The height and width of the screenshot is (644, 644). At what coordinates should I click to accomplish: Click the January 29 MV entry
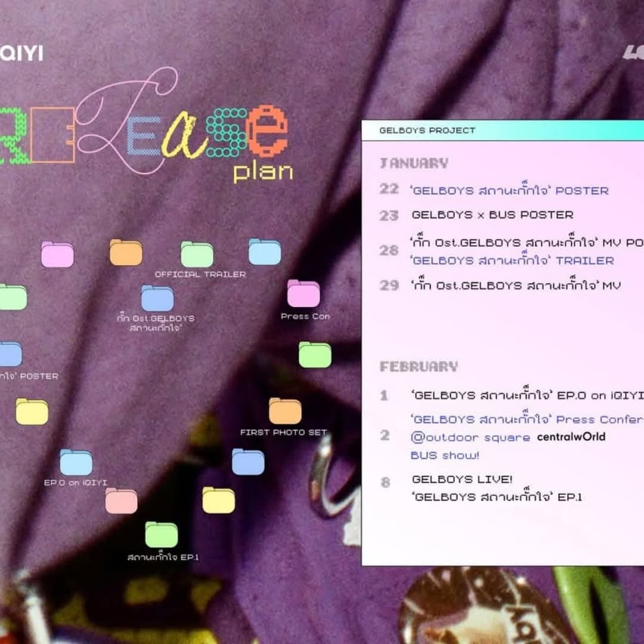[516, 286]
